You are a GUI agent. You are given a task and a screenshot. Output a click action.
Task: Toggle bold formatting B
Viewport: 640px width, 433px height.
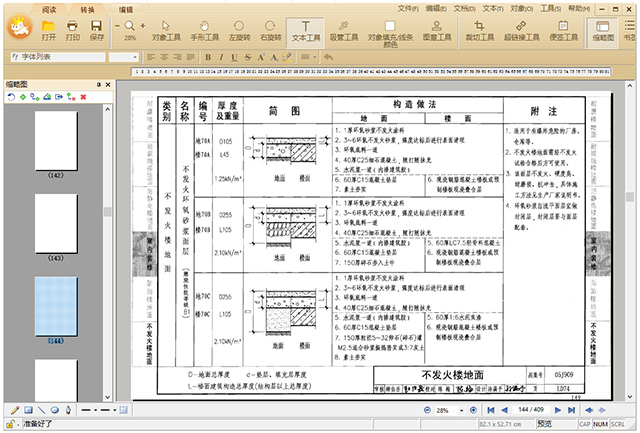pyautogui.click(x=208, y=57)
